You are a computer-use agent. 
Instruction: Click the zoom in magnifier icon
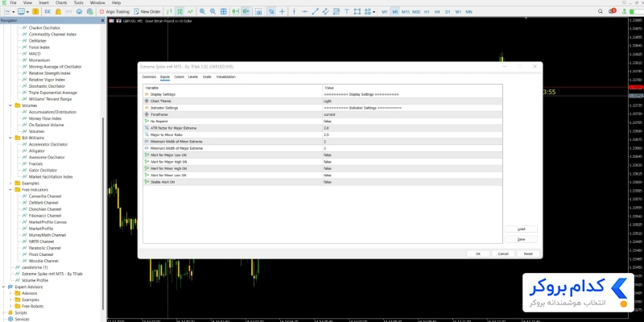202,11
